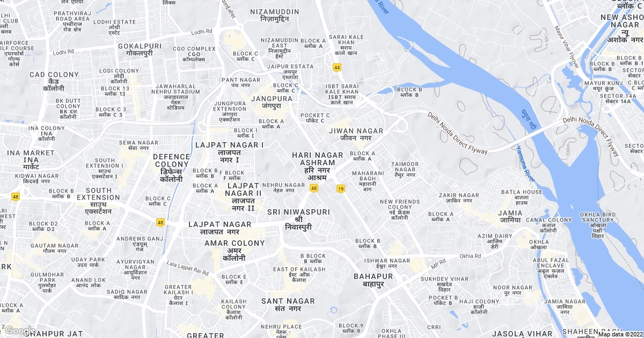Click route 48 shield beside Nehru Nagar
Viewport: 644px width, 338px height.
point(314,188)
